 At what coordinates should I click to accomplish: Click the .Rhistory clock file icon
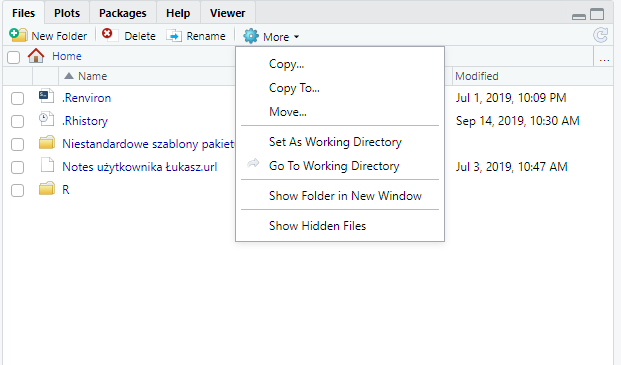click(x=46, y=120)
